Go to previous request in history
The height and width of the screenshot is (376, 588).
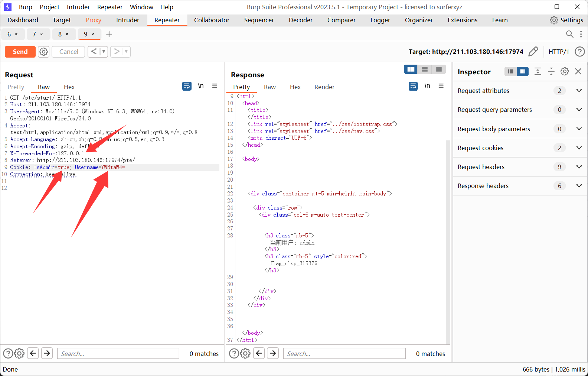tap(94, 52)
